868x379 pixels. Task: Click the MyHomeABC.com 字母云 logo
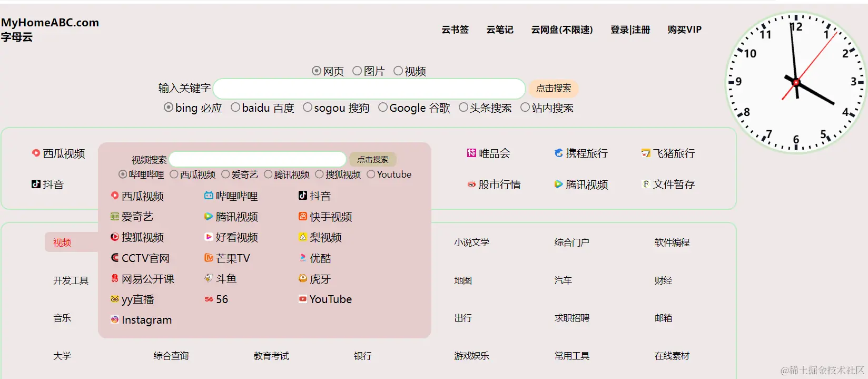pos(50,30)
